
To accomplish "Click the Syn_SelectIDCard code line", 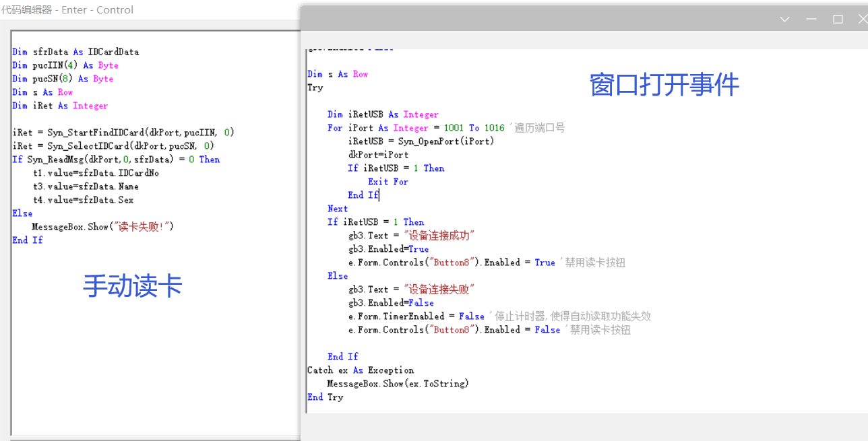I will coord(113,146).
